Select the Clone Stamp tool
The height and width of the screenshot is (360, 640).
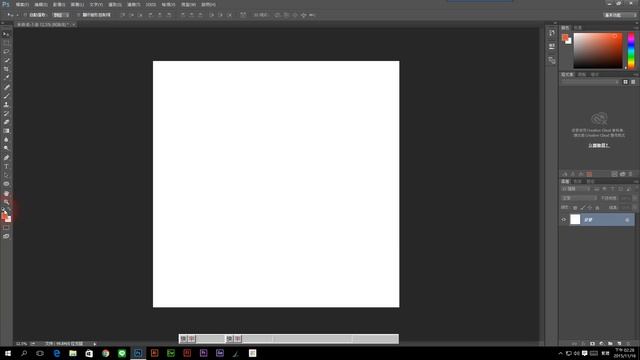(x=6, y=104)
